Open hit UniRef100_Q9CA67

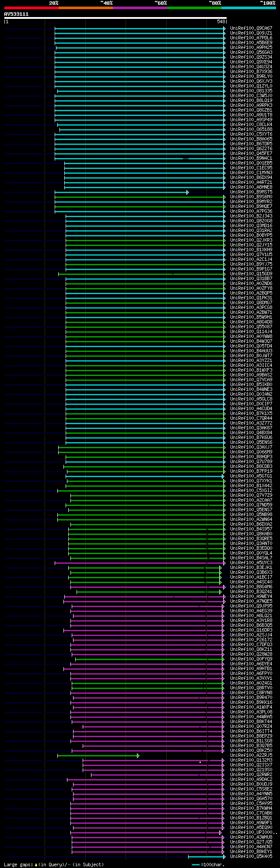[x=251, y=28]
